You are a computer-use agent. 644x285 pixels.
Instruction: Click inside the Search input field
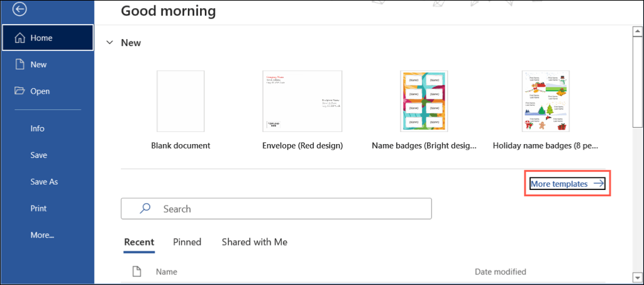(289, 209)
